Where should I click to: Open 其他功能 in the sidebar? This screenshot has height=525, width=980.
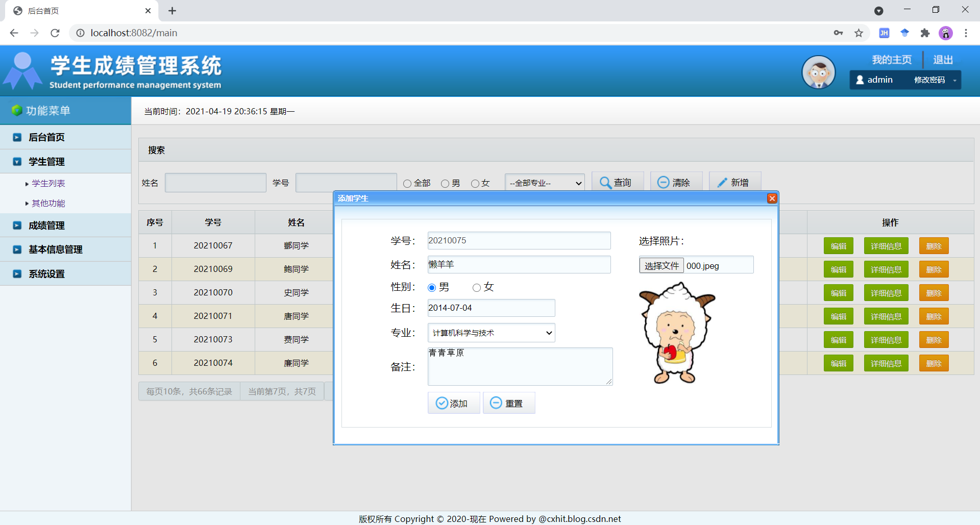(x=48, y=204)
